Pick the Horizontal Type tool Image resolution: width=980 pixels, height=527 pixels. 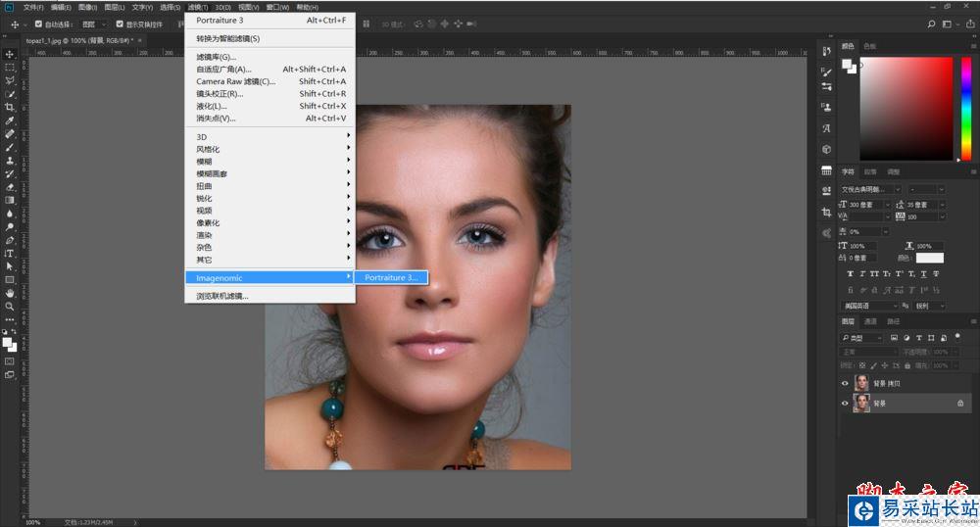pos(10,253)
